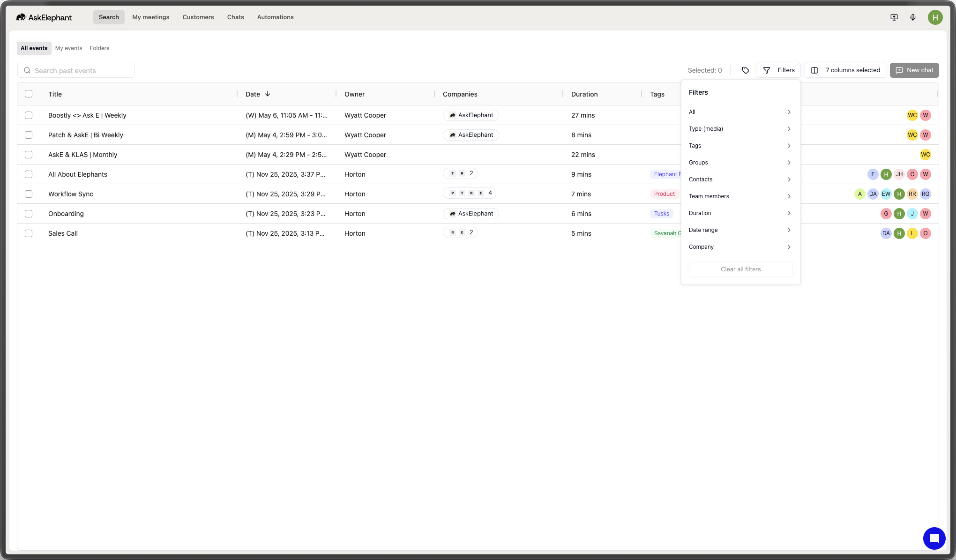Check the All About Elephants row checkbox
The height and width of the screenshot is (560, 956).
[x=29, y=174]
